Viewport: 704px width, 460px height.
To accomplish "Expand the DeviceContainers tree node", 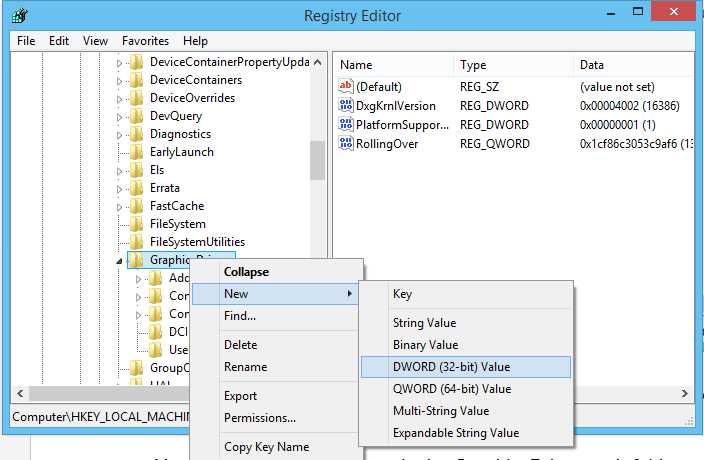I will click(x=119, y=81).
